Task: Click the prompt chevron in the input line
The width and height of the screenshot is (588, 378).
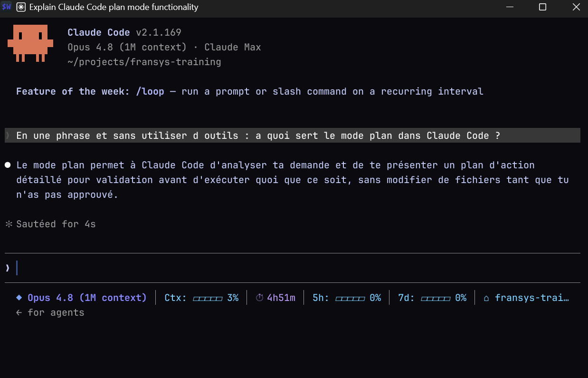Action: coord(8,268)
